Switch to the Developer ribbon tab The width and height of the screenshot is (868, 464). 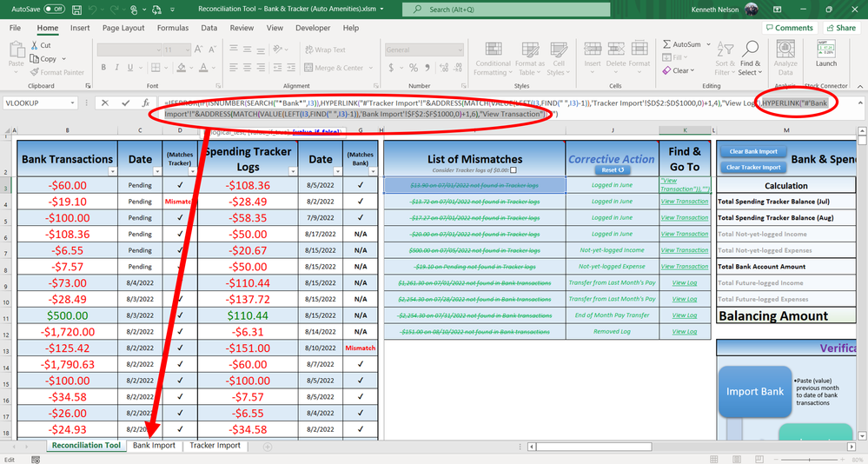pos(314,28)
